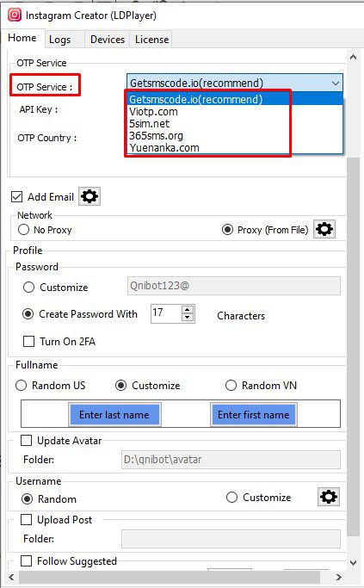Click the Upload Post folder field
364x588 pixels.
point(231,539)
